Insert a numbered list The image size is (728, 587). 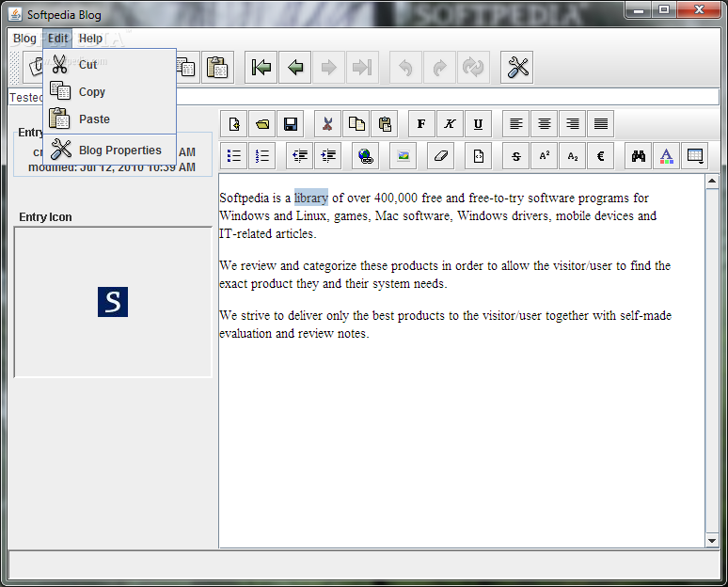[262, 156]
